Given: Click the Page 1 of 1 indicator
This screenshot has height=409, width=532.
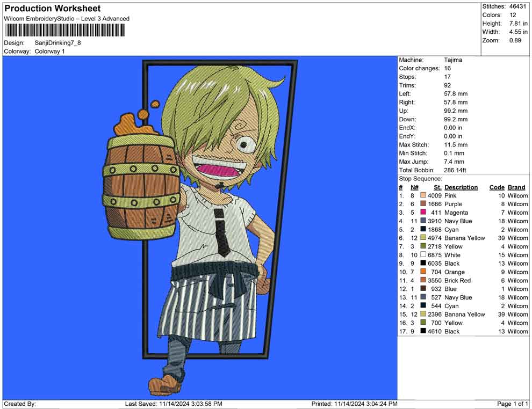Looking at the screenshot, I should tap(511, 404).
